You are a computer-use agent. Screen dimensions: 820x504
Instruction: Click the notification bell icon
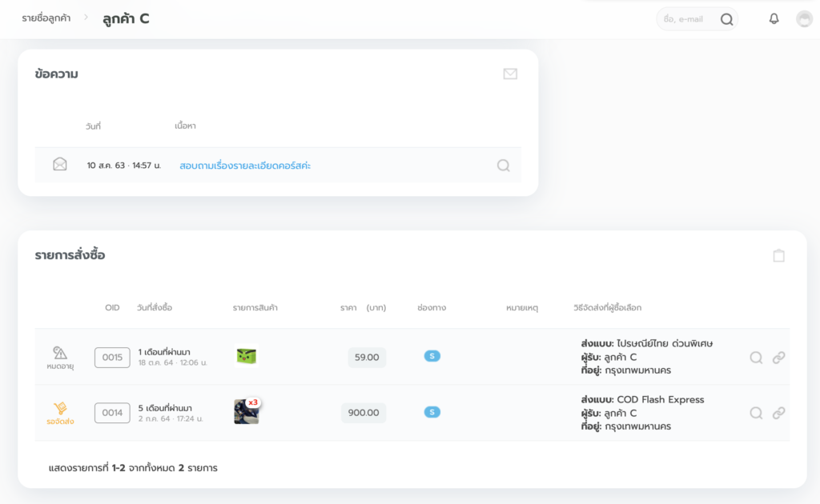click(774, 19)
